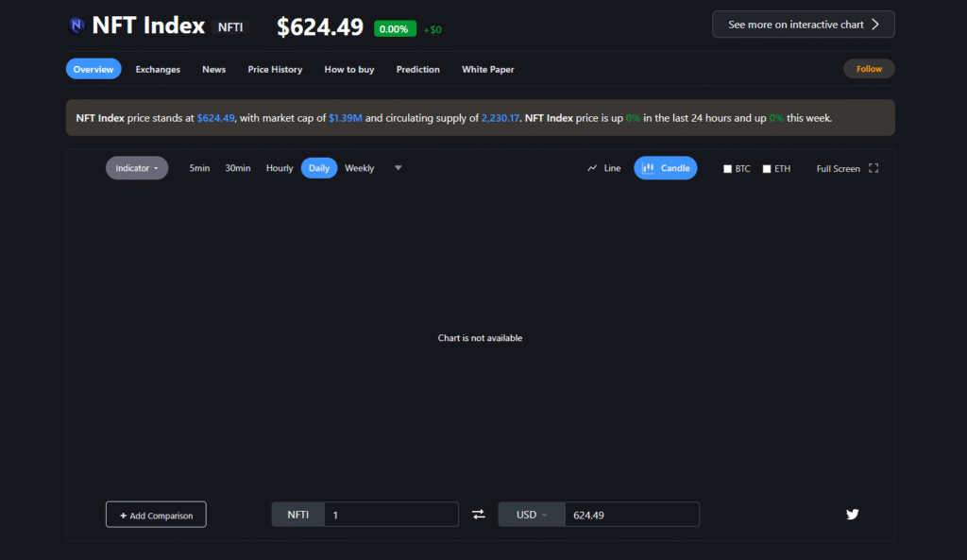Screen dimensions: 967x560
Task: Click the Add Comparison button
Action: (x=156, y=515)
